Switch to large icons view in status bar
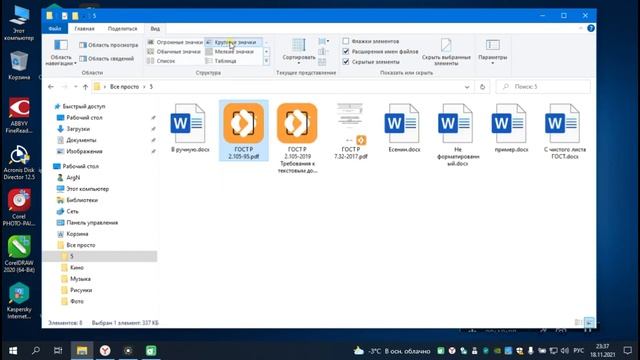This screenshot has width=640, height=360. coord(589,322)
